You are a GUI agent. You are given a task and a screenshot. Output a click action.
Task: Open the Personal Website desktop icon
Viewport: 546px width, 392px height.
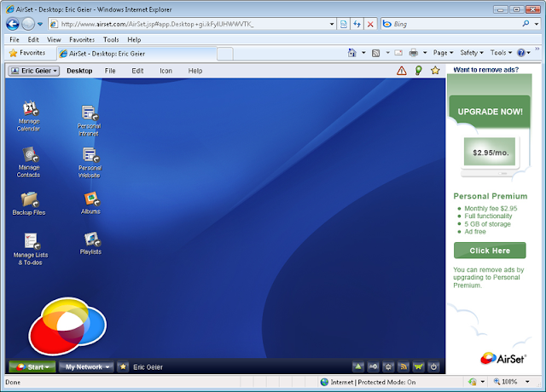pos(90,163)
